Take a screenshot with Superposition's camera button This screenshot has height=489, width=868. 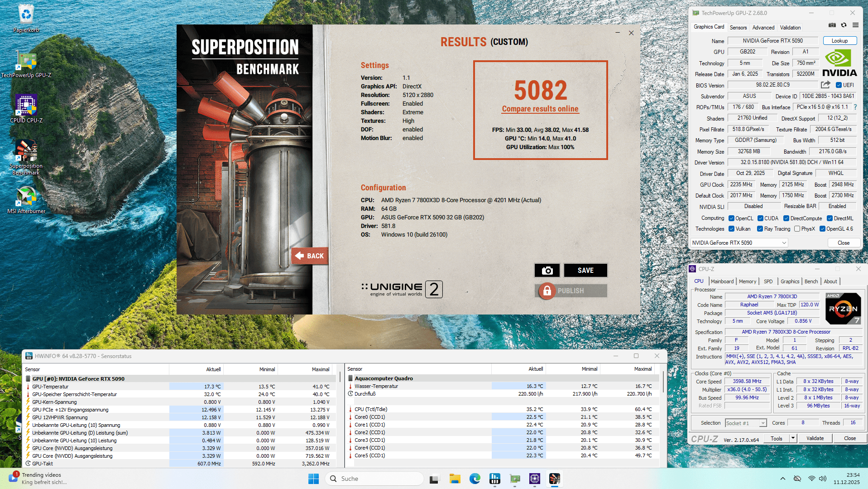coord(547,270)
